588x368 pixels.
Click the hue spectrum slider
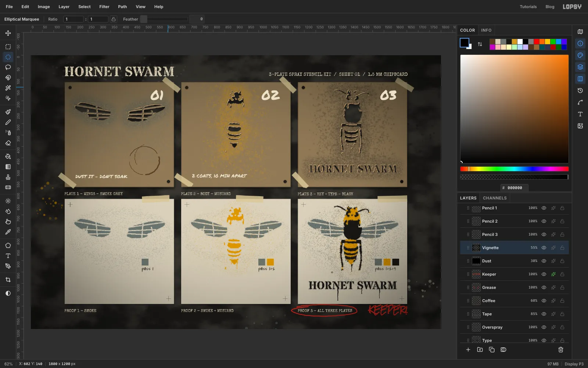[x=514, y=169]
